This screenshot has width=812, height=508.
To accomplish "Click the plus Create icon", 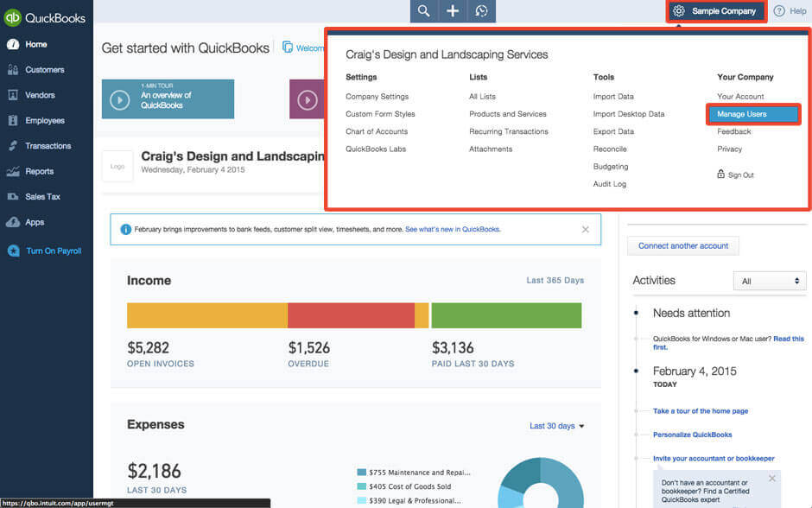I will coord(453,11).
